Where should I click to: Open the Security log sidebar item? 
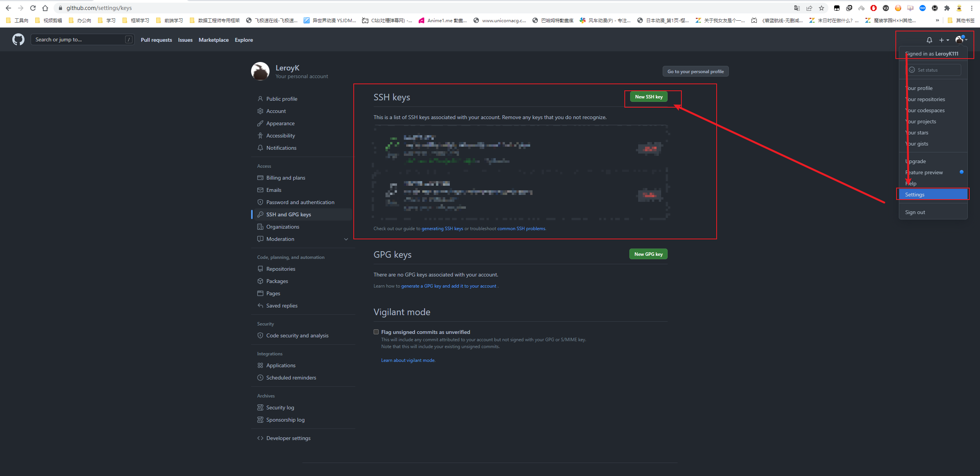[280, 407]
